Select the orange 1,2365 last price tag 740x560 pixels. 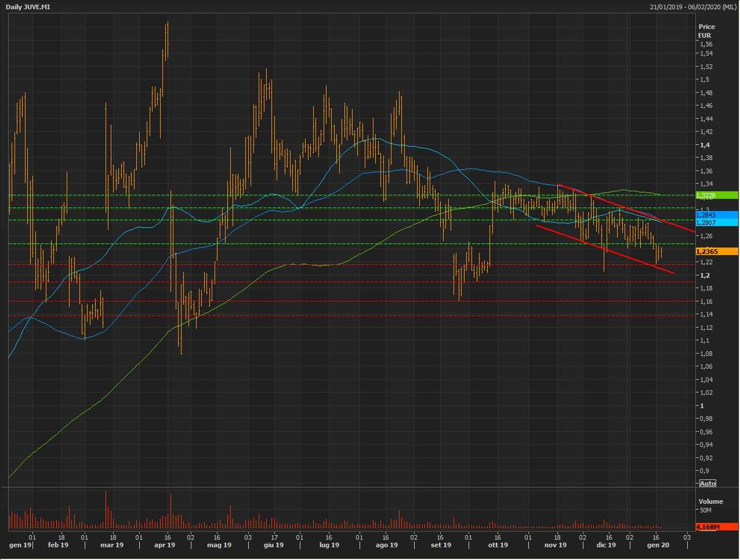[x=717, y=252]
